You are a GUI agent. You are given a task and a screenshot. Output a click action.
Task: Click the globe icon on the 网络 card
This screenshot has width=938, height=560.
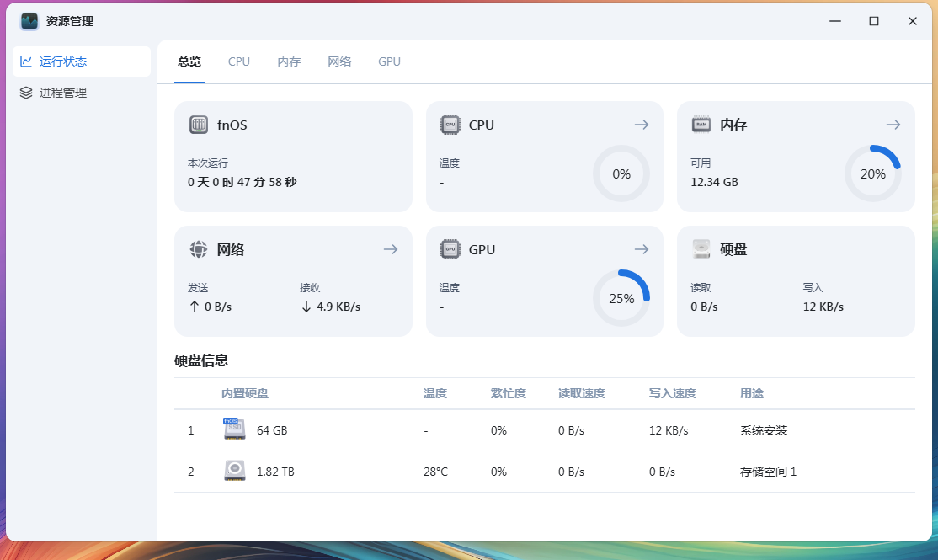pyautogui.click(x=199, y=249)
